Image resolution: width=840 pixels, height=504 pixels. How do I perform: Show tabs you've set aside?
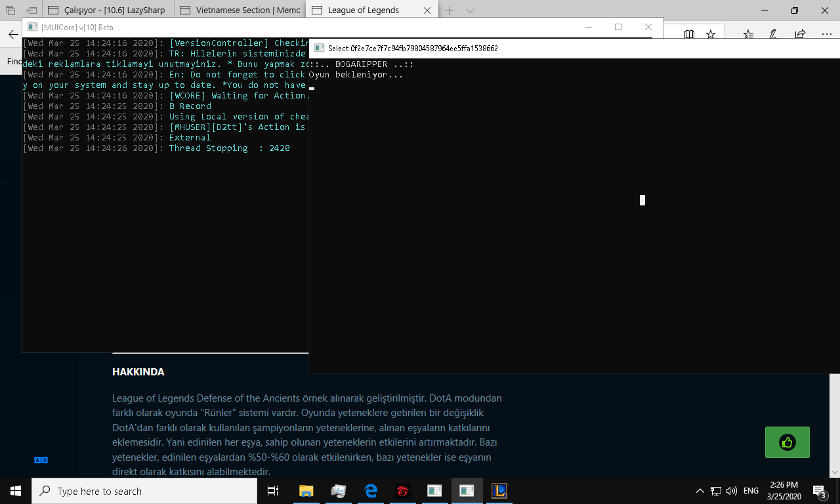pyautogui.click(x=10, y=10)
